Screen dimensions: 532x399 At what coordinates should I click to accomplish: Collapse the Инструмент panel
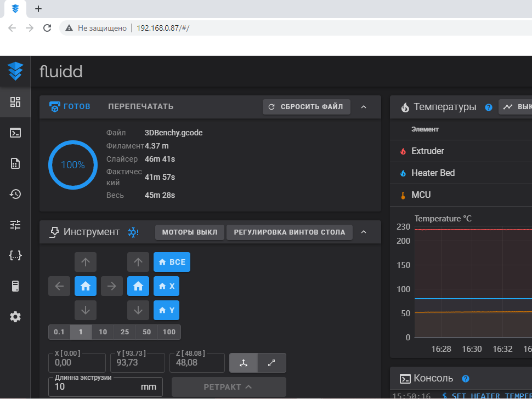364,232
